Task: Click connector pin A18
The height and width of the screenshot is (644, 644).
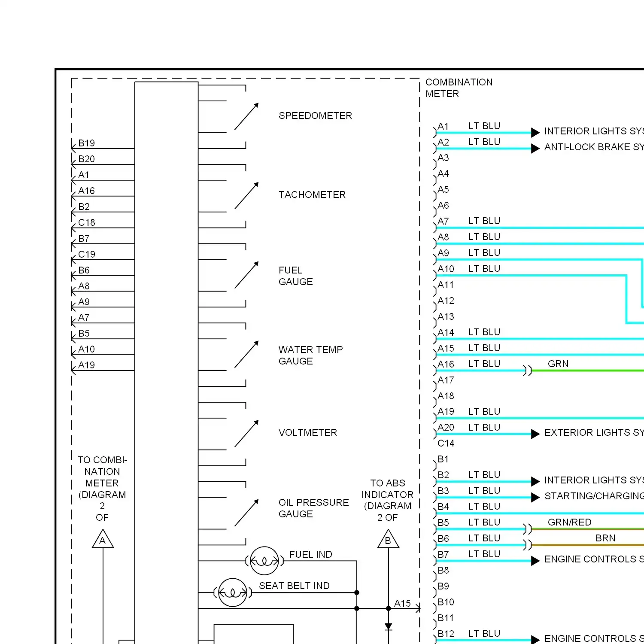Action: coord(446,396)
